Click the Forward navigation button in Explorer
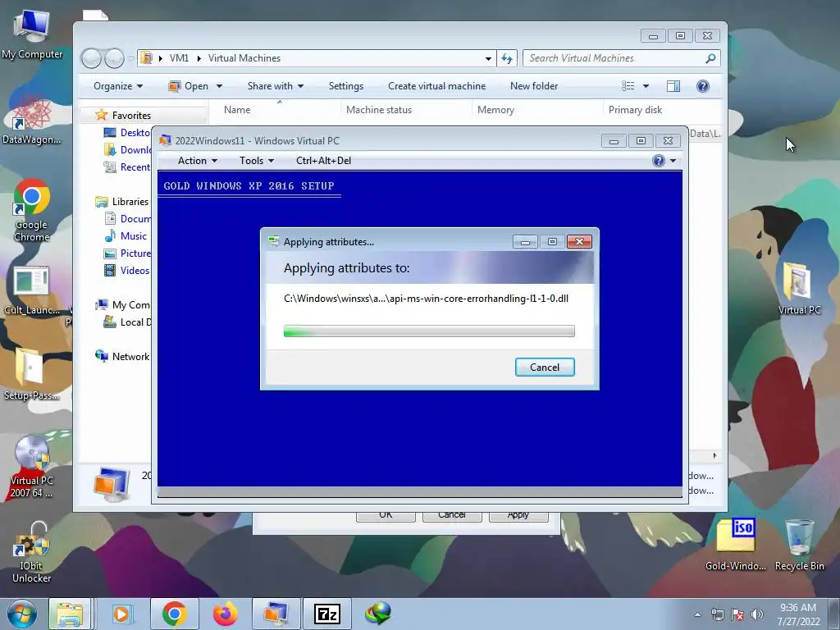840x630 pixels. point(114,58)
